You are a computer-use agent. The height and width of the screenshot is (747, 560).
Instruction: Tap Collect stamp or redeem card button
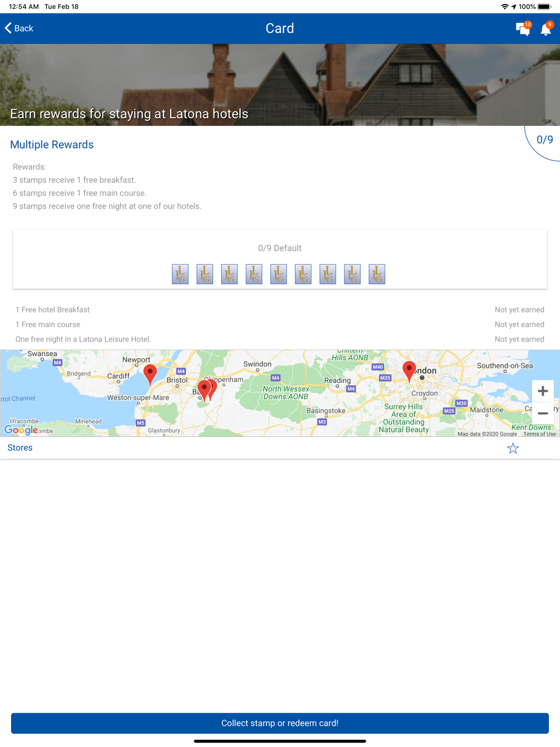pos(280,723)
